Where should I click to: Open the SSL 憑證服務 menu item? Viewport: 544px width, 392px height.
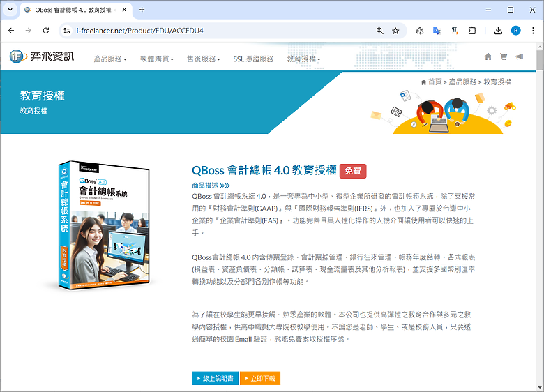coord(253,59)
